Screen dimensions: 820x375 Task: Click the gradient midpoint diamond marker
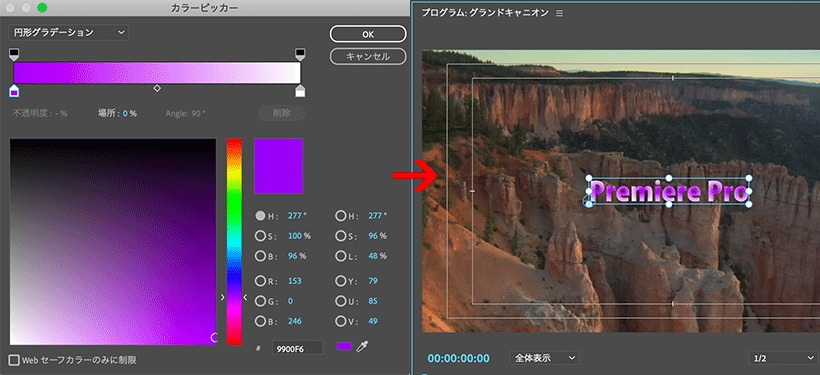click(x=157, y=88)
